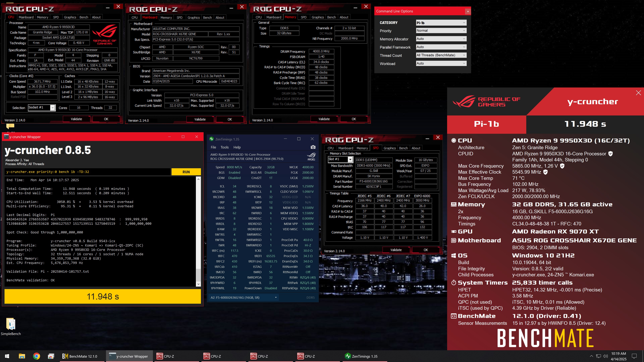
Task: Open ZenTimings Tools menu
Action: coord(225,147)
